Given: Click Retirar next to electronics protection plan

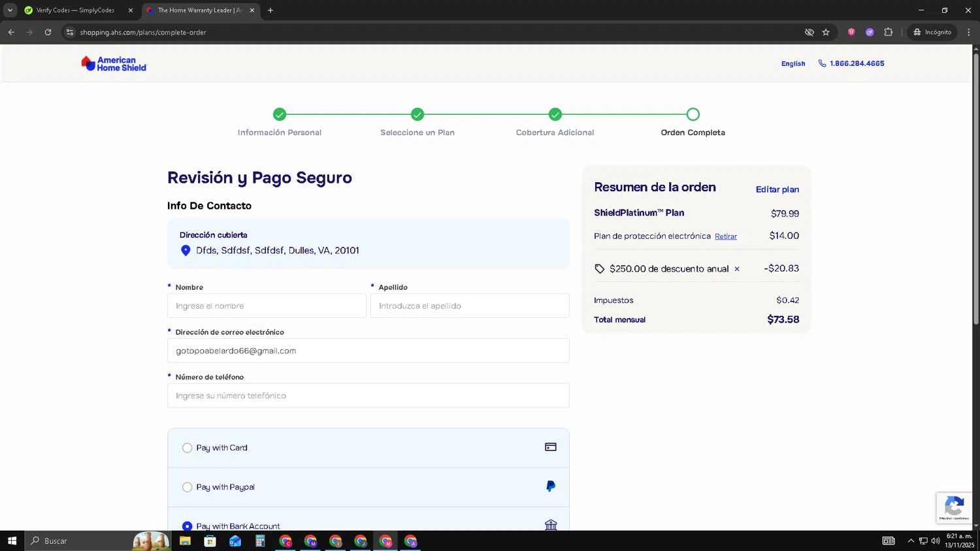Looking at the screenshot, I should (725, 236).
